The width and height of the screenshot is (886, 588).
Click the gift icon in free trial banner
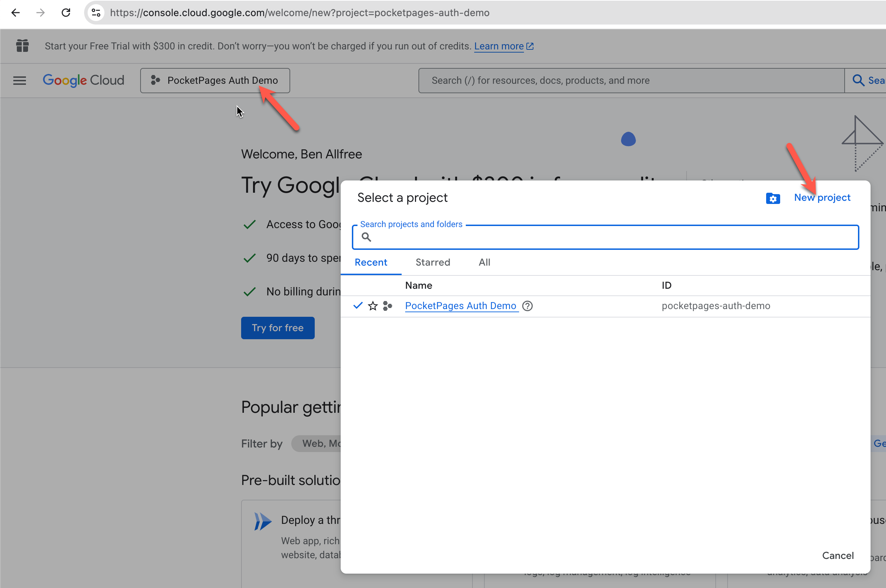click(22, 46)
